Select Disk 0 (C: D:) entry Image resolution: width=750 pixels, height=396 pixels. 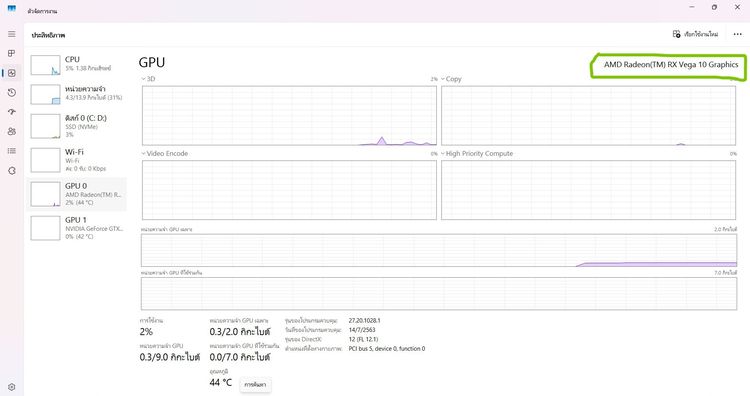[x=77, y=126]
